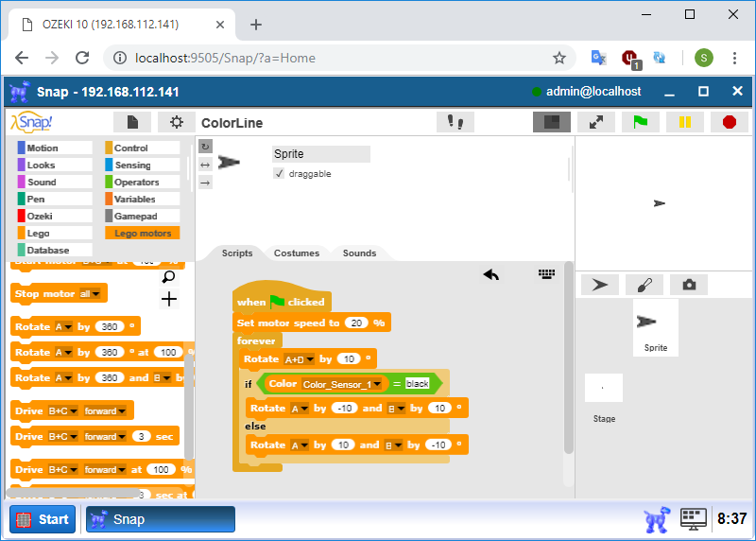Select the Gamepad block category
756x541 pixels.
[143, 216]
